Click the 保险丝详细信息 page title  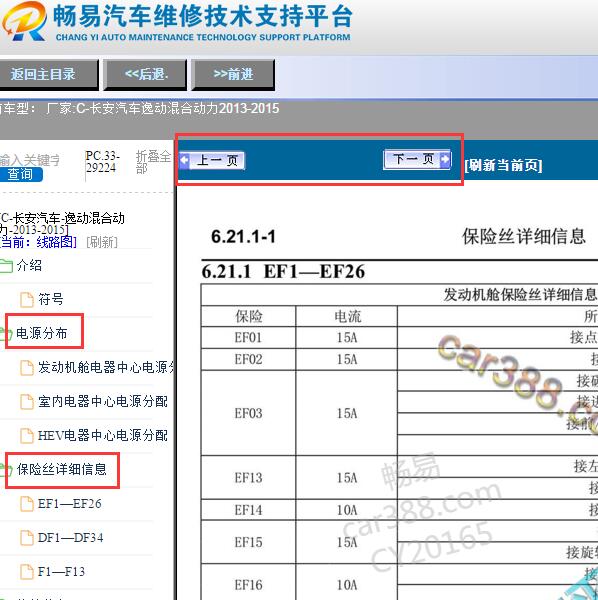pos(523,236)
